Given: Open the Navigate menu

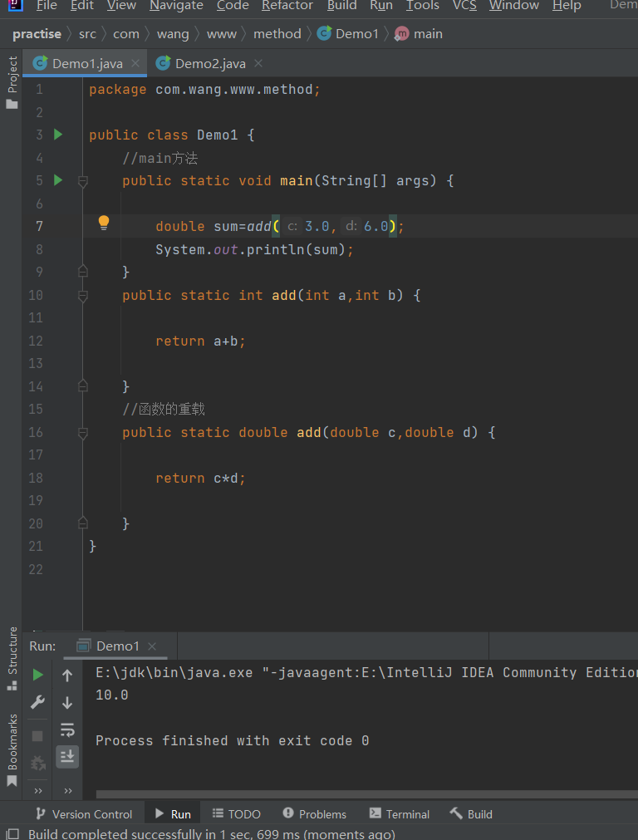Looking at the screenshot, I should tap(176, 5).
